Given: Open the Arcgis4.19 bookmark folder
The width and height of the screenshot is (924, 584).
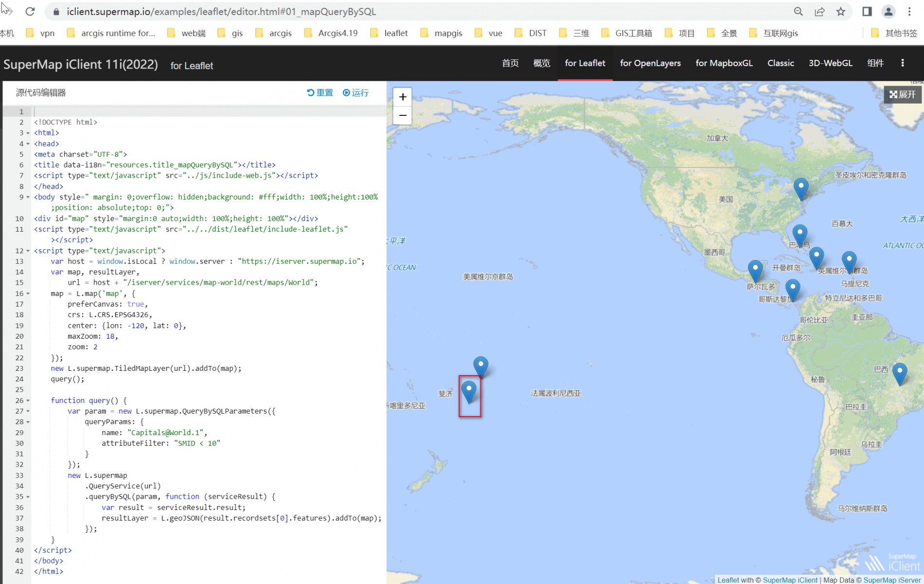Looking at the screenshot, I should (331, 33).
